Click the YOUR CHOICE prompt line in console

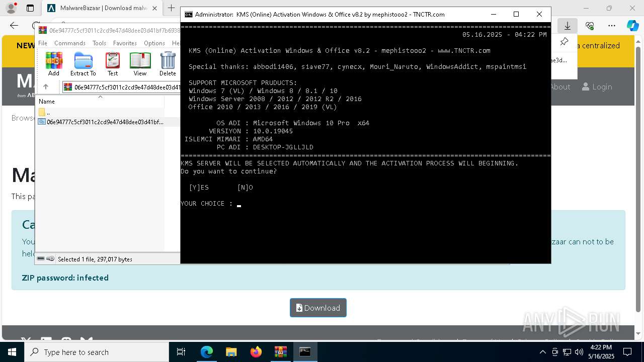211,204
